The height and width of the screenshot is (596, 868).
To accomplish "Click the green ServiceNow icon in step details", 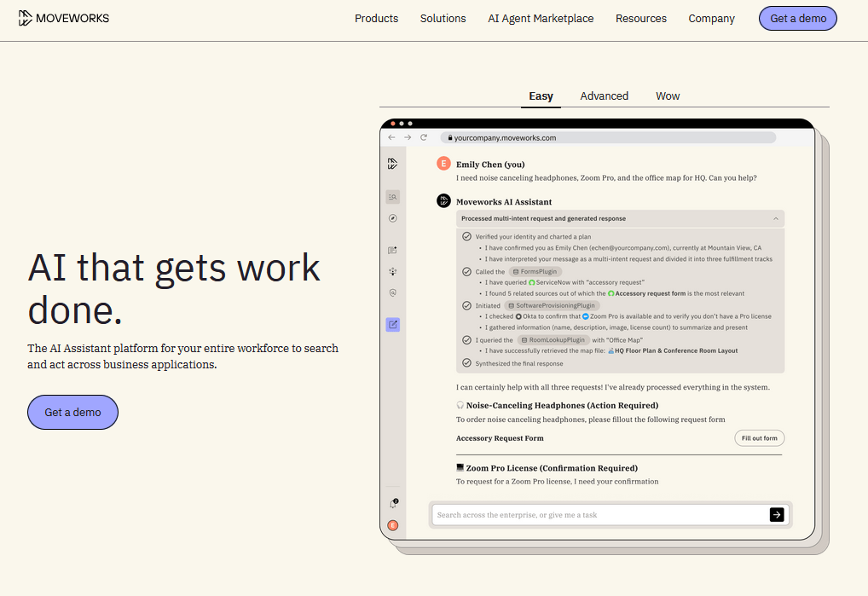I will (532, 282).
